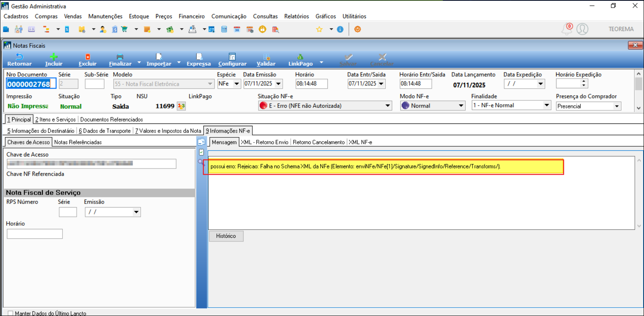Screen dimensions: 644x316
Task: Enable Manter Dados do Último Lancto checkbox
Action: (10, 313)
